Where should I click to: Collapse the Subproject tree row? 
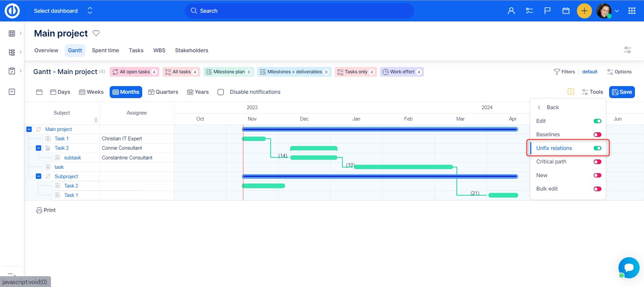(39, 176)
